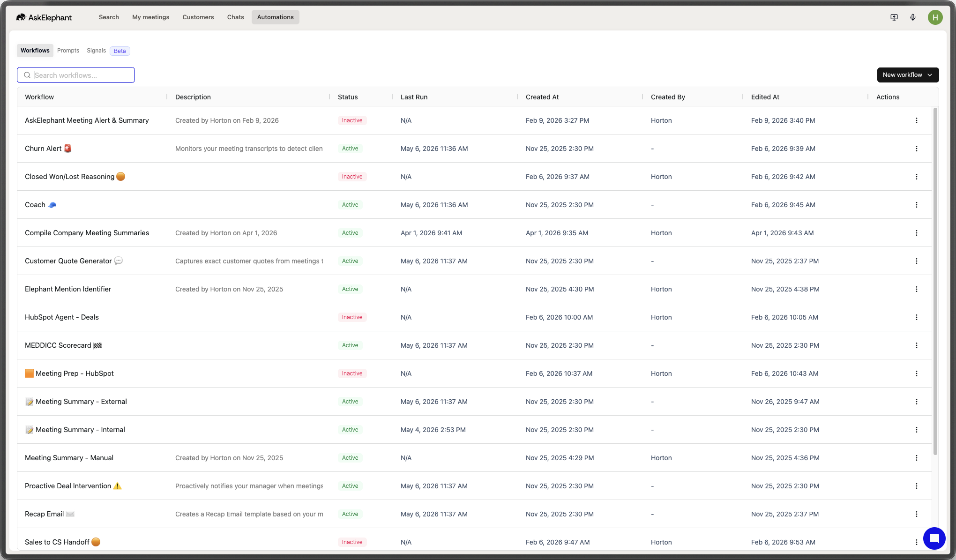
Task: Sort by the Created At column header
Action: coord(542,97)
